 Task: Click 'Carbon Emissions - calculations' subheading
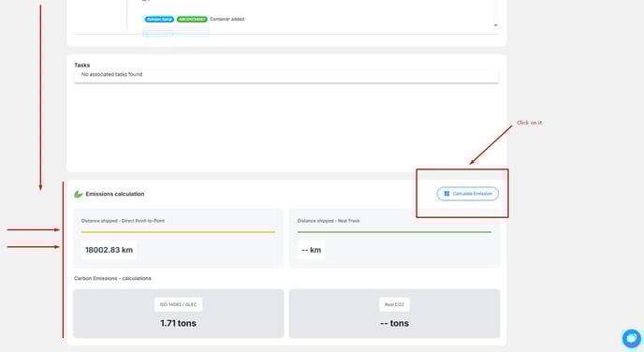pyautogui.click(x=112, y=278)
